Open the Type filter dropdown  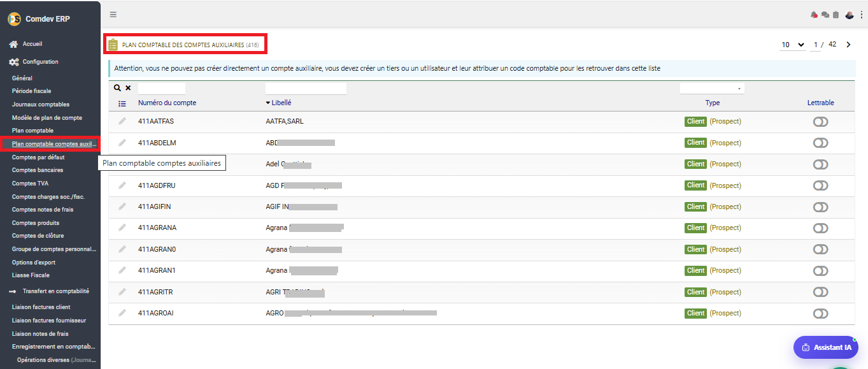click(712, 89)
